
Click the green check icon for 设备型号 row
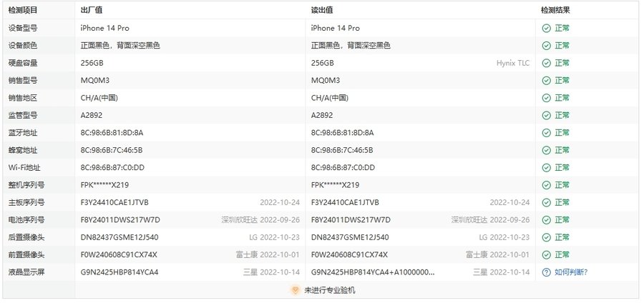pyautogui.click(x=546, y=29)
